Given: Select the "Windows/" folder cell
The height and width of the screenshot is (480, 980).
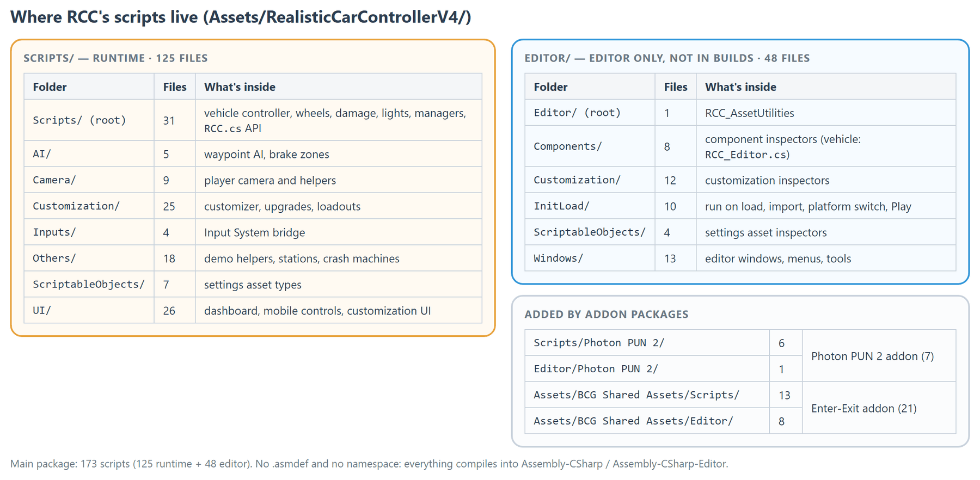Looking at the screenshot, I should point(590,259).
